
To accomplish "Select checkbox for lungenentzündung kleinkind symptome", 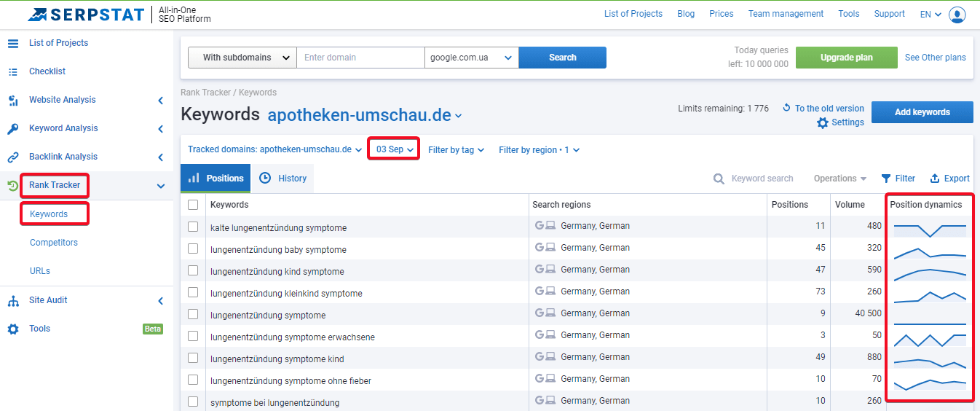I will pos(193,292).
